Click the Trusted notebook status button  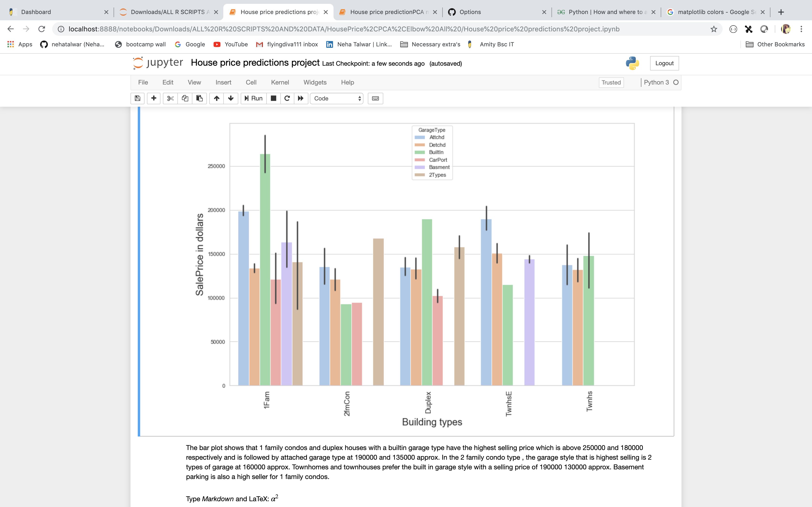[611, 82]
